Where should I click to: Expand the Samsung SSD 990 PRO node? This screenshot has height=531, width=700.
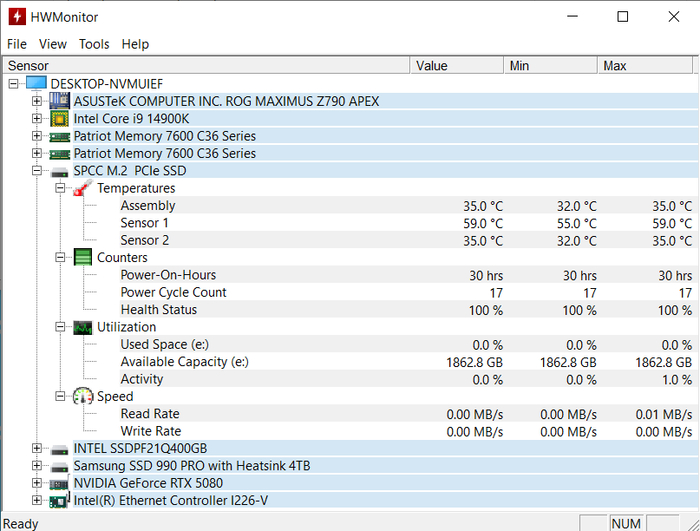pos(37,466)
